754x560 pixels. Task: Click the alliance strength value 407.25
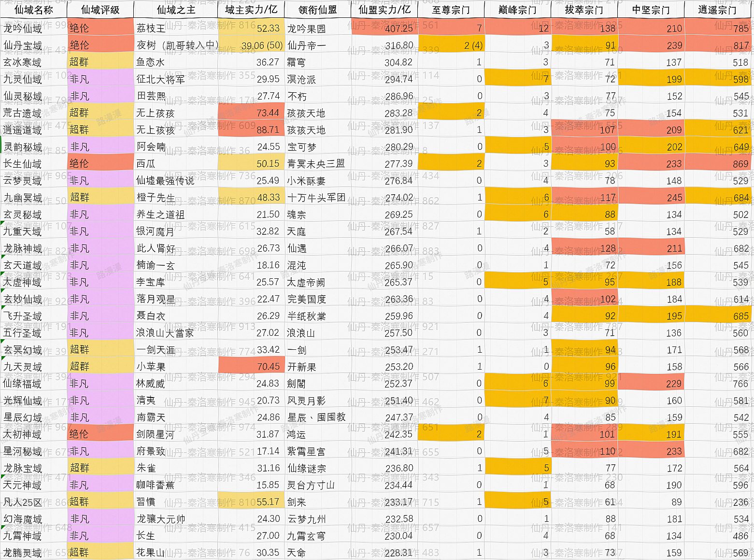tap(384, 29)
